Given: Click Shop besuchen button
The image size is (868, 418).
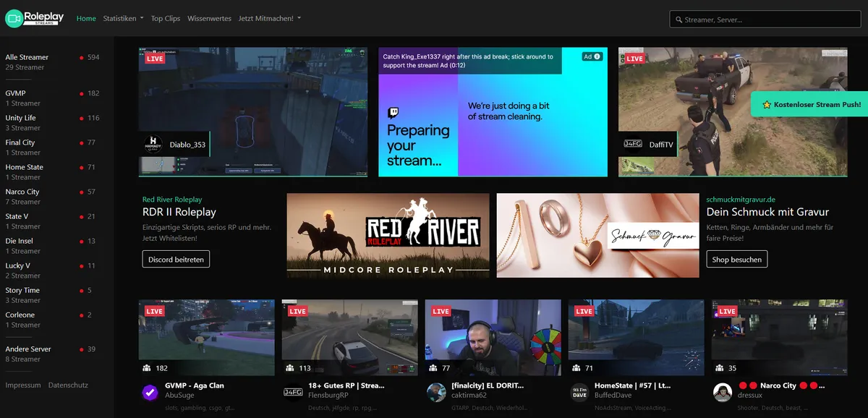Looking at the screenshot, I should (x=736, y=259).
